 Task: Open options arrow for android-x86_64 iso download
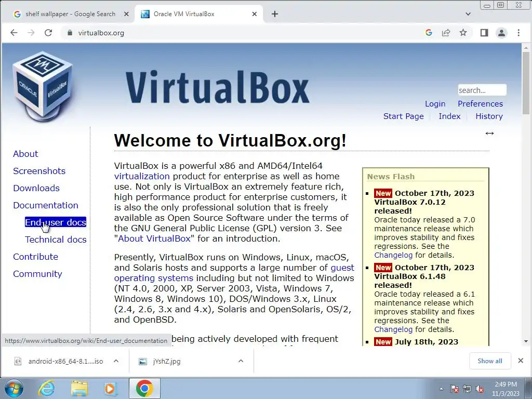click(x=116, y=361)
